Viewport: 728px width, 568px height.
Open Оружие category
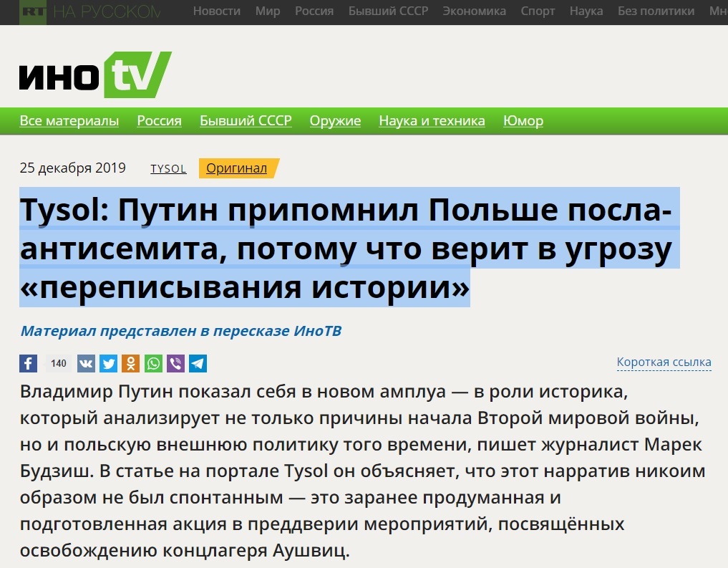335,121
